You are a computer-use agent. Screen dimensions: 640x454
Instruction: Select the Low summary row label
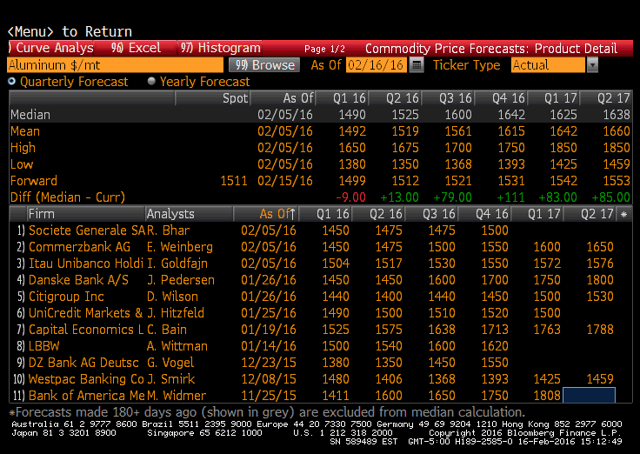pyautogui.click(x=22, y=165)
